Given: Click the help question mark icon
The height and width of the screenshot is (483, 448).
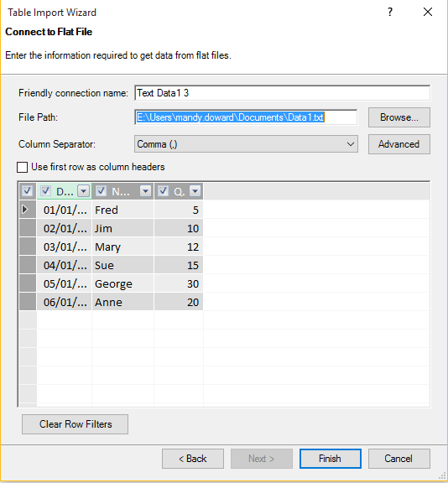Looking at the screenshot, I should [x=390, y=12].
